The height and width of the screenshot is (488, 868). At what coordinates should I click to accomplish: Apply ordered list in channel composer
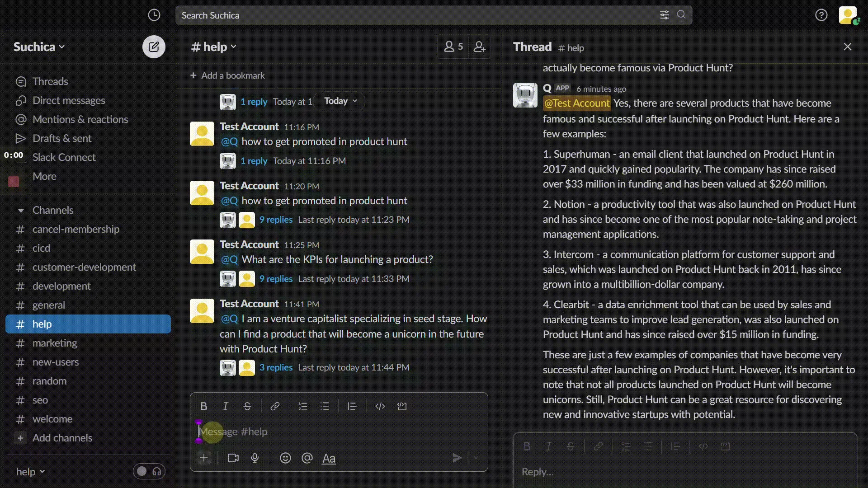pos(303,406)
